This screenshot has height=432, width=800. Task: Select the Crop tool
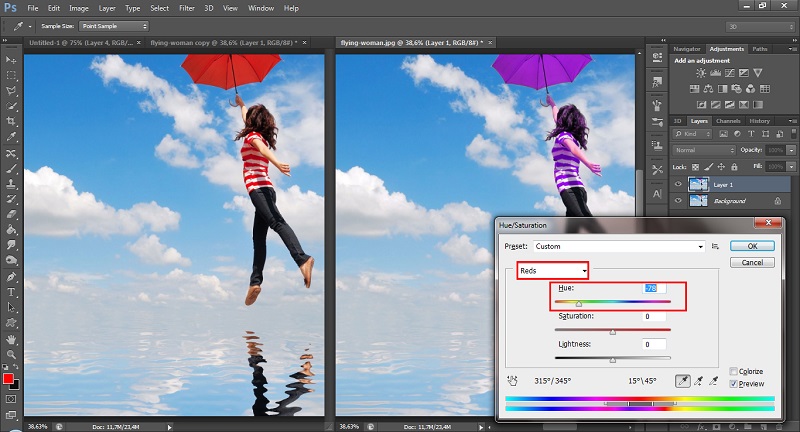pyautogui.click(x=11, y=121)
